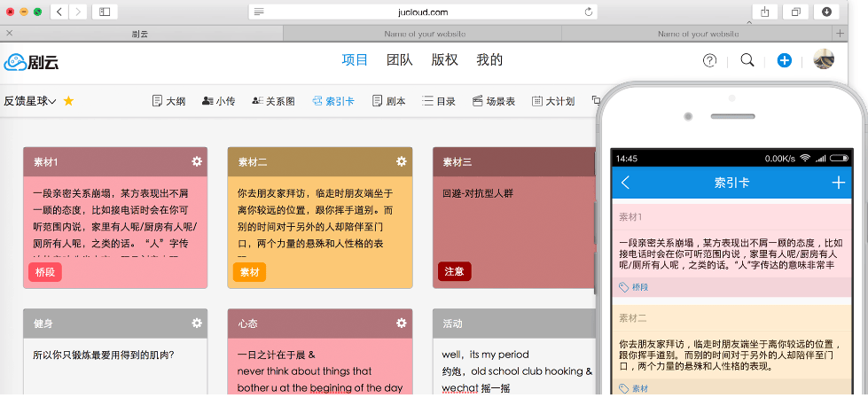This screenshot has width=868, height=398.
Task: Click the blue plus add button
Action: point(784,60)
